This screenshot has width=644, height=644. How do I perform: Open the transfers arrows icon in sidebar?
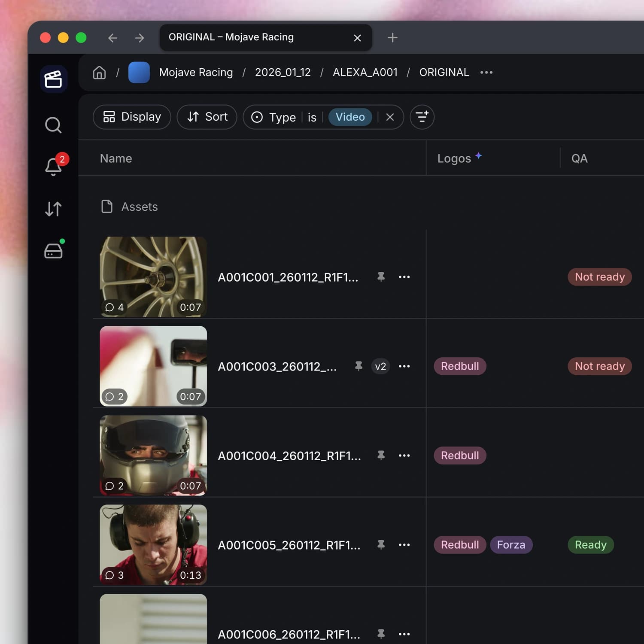pyautogui.click(x=53, y=209)
